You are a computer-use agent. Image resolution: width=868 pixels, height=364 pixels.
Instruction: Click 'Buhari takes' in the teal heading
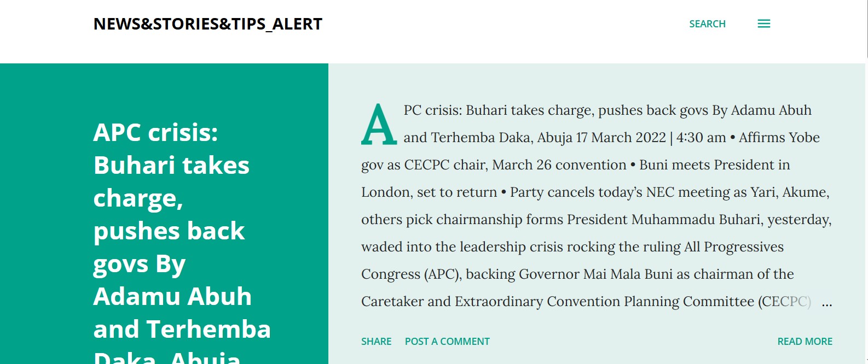click(x=171, y=166)
